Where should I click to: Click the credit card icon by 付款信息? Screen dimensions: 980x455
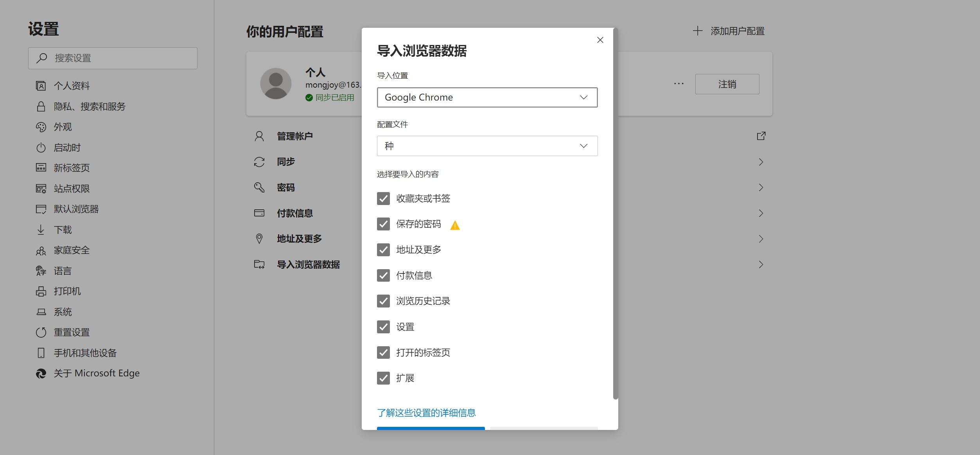pyautogui.click(x=259, y=213)
